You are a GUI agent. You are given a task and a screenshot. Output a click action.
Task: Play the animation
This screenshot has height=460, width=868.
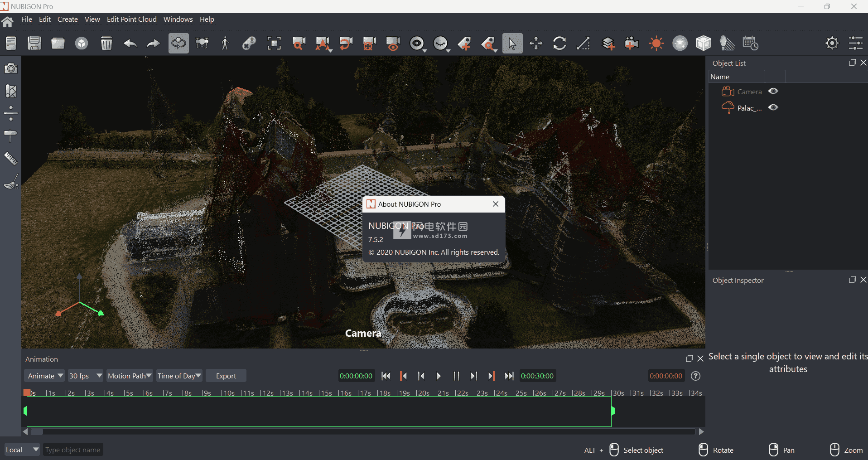click(439, 376)
